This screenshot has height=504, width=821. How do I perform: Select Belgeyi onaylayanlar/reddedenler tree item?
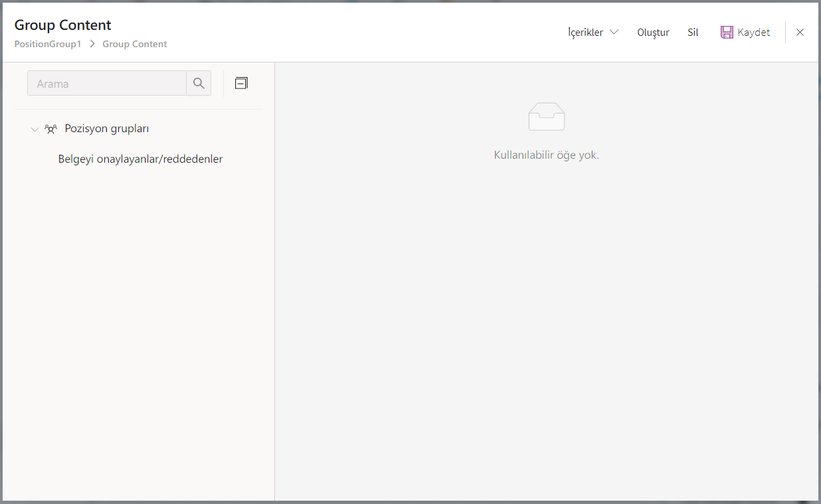(140, 159)
